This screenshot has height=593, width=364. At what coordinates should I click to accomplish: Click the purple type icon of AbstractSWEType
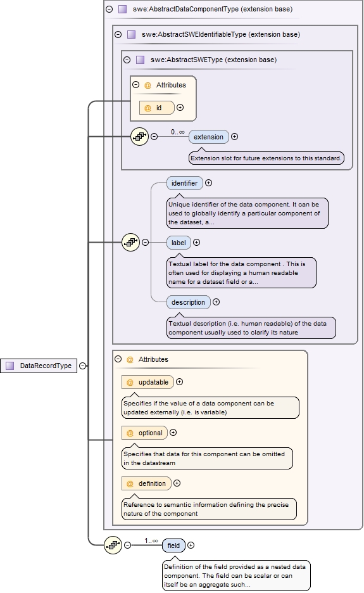141,60
